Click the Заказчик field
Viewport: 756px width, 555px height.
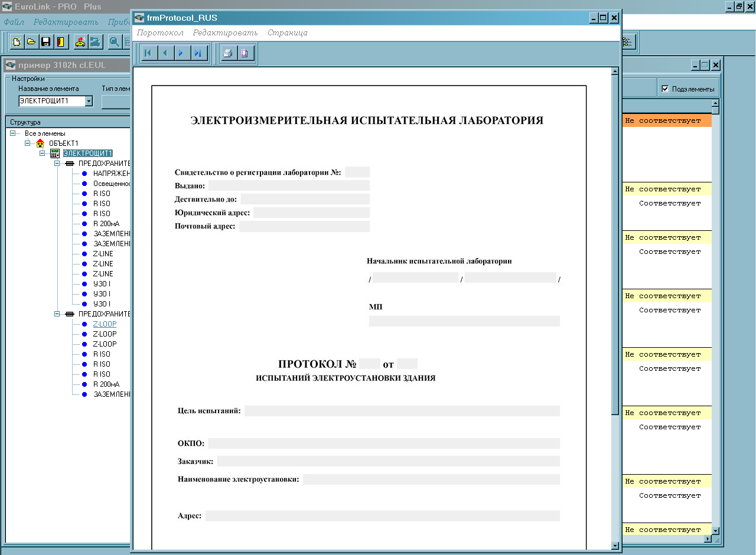click(389, 461)
